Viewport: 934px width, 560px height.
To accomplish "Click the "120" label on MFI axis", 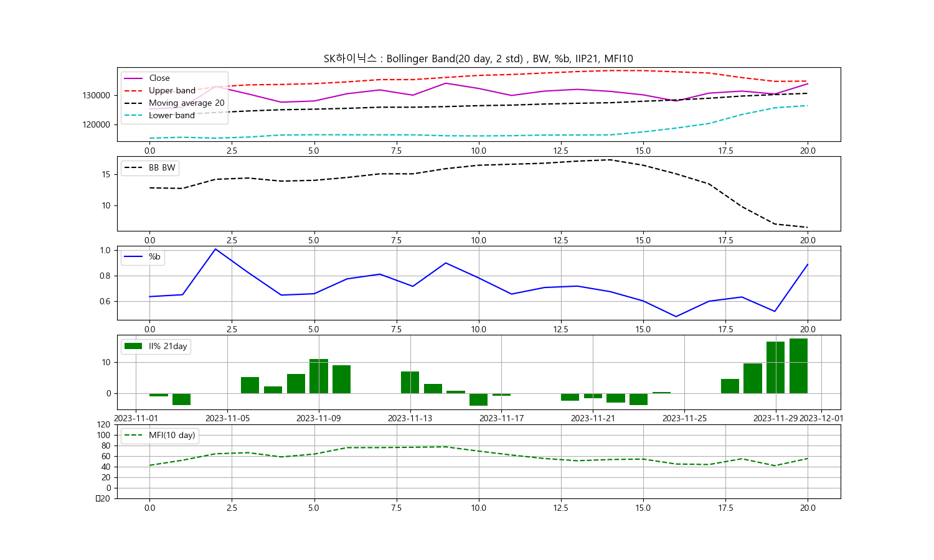I will click(x=103, y=425).
